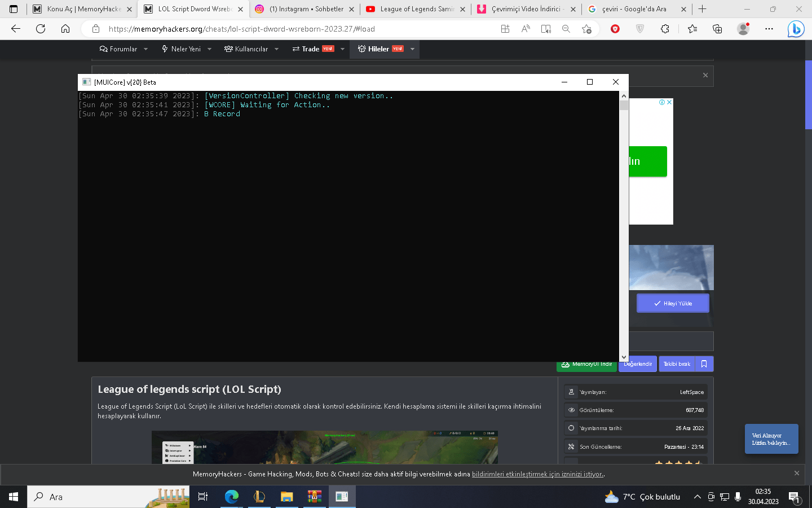Click the game screenshot thumbnail in the article
Screen dimensions: 812x508
pos(325,448)
